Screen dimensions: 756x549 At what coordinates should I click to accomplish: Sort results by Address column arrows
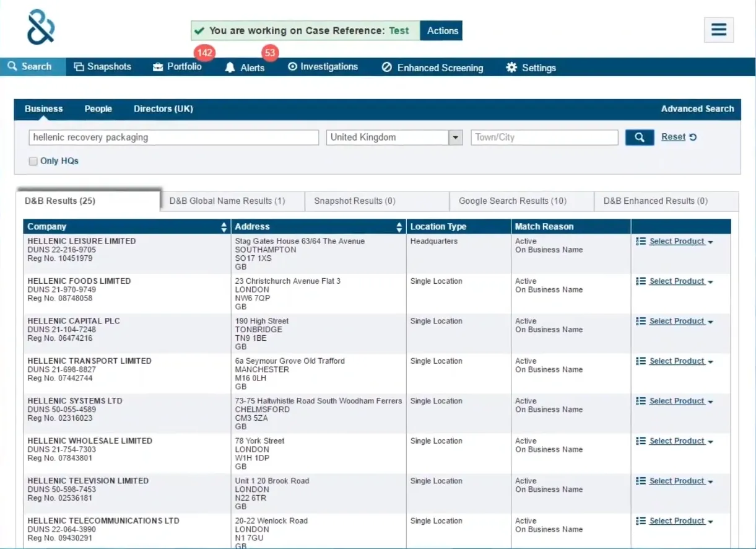click(x=399, y=227)
